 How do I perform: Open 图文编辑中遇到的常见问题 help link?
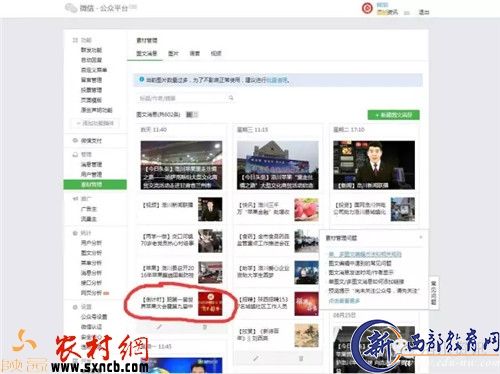click(x=360, y=263)
